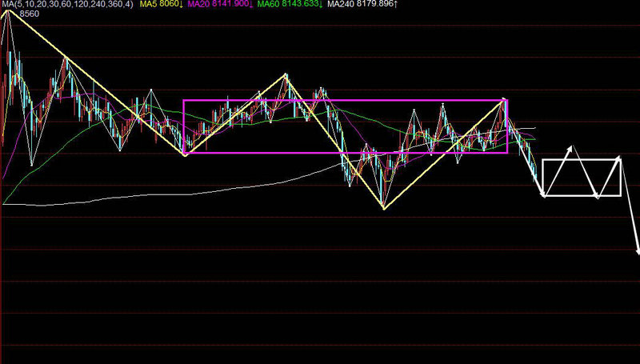Select the lowest trough of yellow zigzag line
640x364 pixels.
point(384,209)
